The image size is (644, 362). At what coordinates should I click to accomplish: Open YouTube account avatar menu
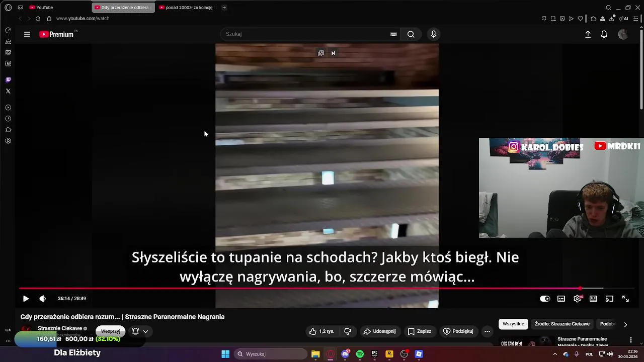[623, 34]
